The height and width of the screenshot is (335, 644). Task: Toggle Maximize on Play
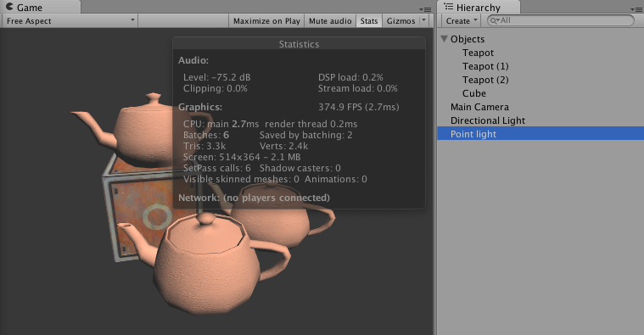266,21
